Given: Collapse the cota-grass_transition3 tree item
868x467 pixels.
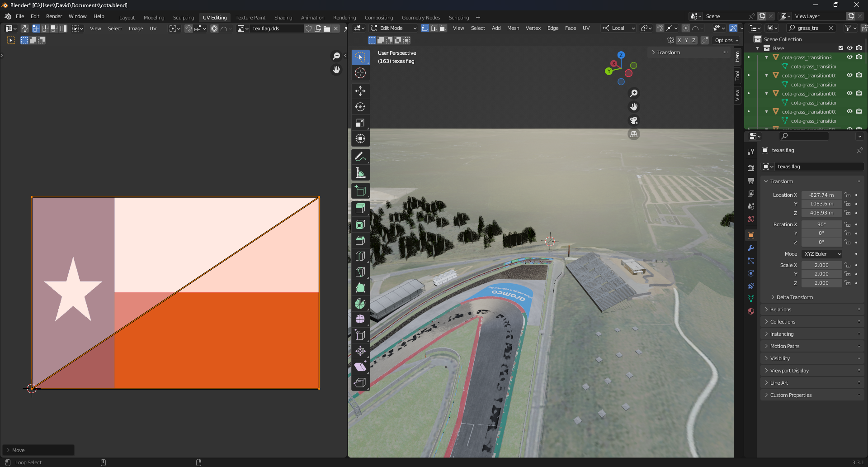Looking at the screenshot, I should pos(767,57).
